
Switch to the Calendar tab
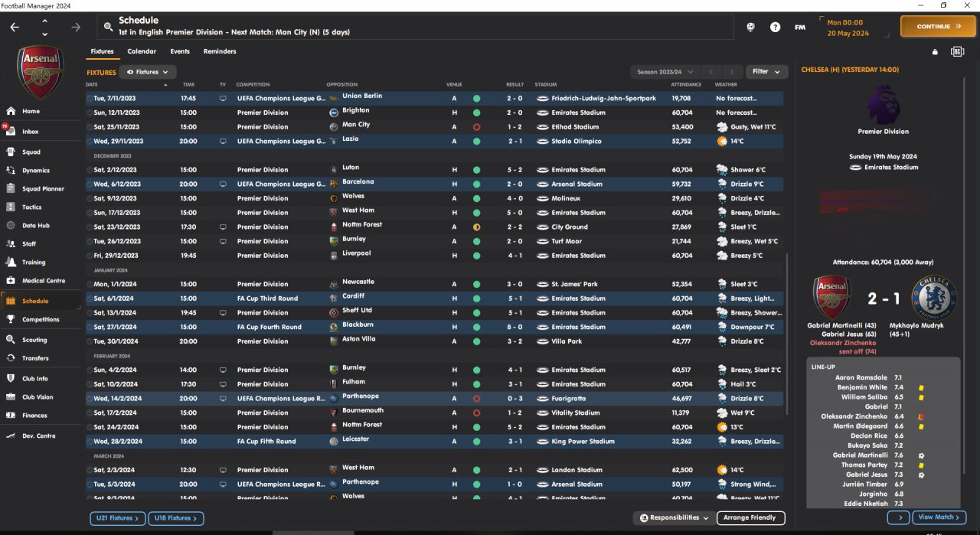(142, 51)
